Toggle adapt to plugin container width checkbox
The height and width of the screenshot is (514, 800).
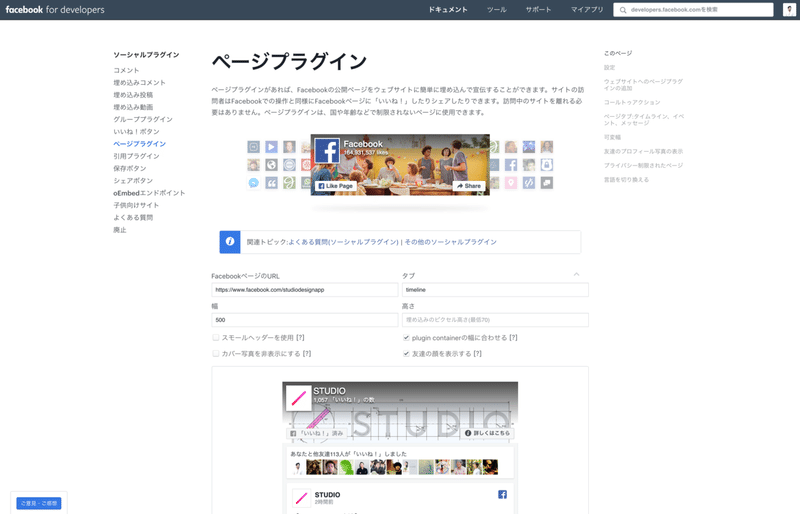[x=406, y=337]
